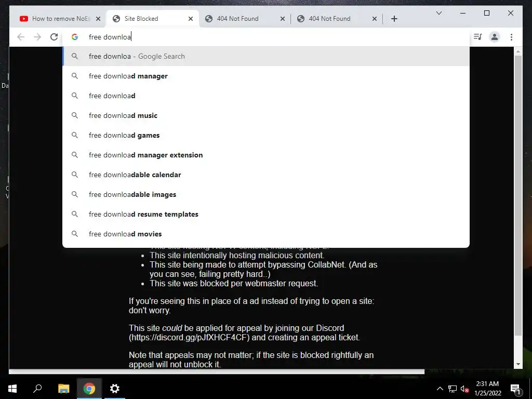Click the browser back arrow

tap(21, 37)
